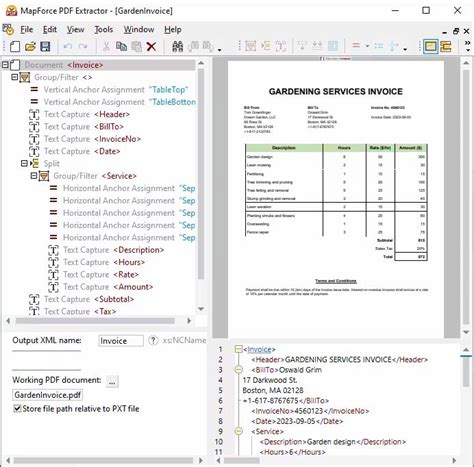Click the <Invoice> link in the XML output
This screenshot has height=467, width=474.
[260, 349]
